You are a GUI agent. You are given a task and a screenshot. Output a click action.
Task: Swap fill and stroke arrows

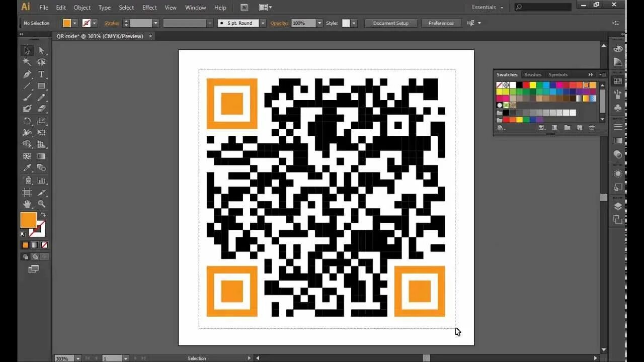pos(43,215)
